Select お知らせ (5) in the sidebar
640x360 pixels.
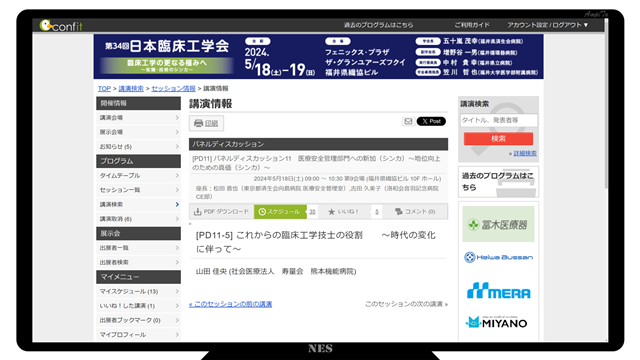click(138, 146)
